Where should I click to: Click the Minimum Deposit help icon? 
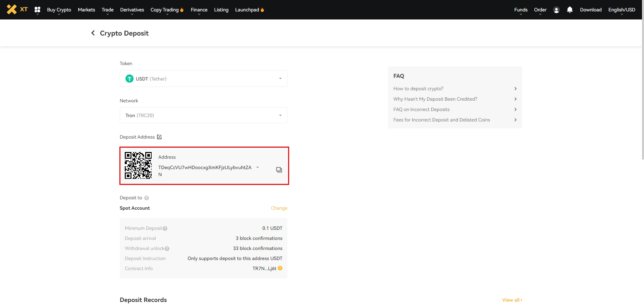[x=165, y=229]
